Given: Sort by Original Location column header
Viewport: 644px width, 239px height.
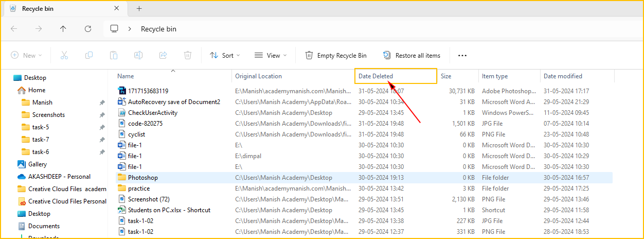Looking at the screenshot, I should tap(258, 76).
